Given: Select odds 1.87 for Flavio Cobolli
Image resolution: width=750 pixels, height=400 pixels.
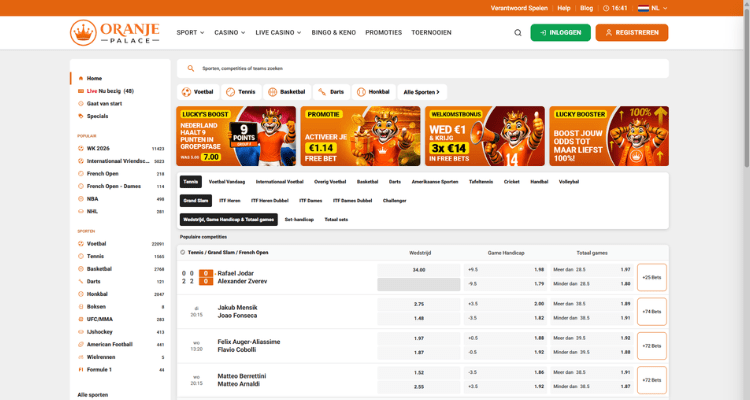Looking at the screenshot, I should pyautogui.click(x=419, y=352).
